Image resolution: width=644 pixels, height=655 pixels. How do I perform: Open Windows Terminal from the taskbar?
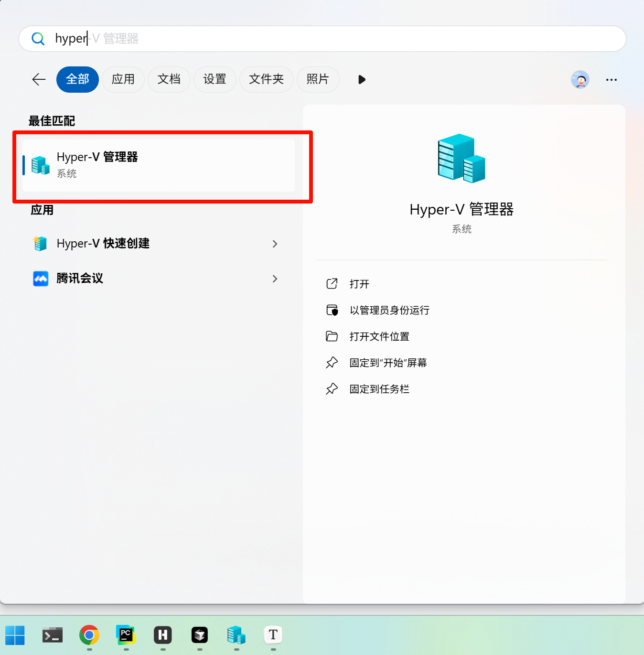[52, 634]
